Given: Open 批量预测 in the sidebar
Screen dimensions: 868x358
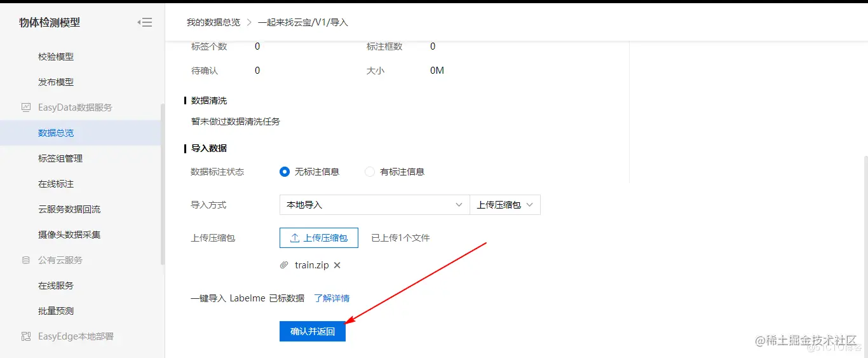Looking at the screenshot, I should 56,311.
